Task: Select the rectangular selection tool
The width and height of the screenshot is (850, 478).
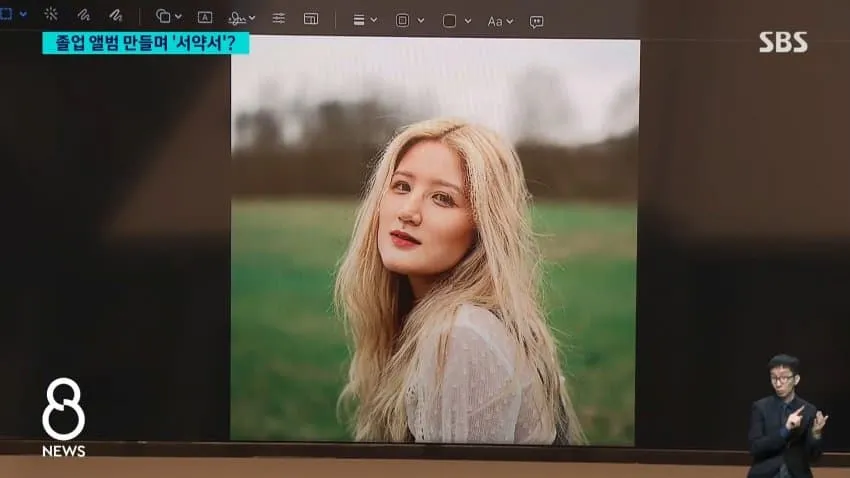Action: [5, 14]
